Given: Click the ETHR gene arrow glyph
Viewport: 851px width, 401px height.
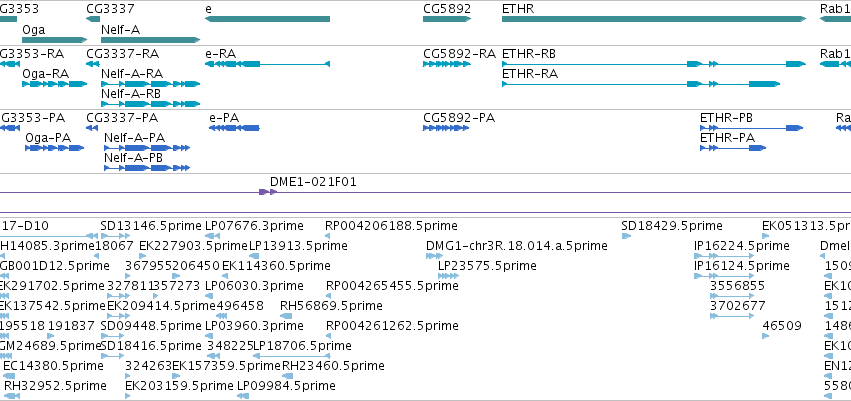Looking at the screenshot, I should 653,19.
